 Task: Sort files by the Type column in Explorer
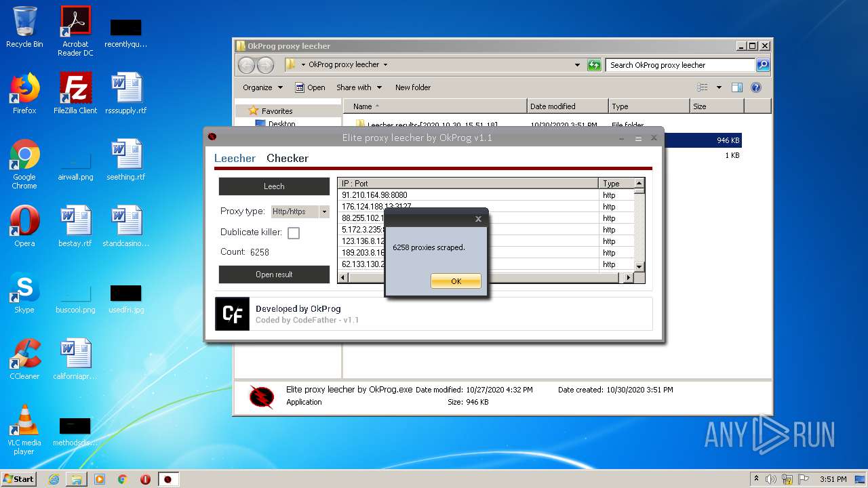point(648,106)
